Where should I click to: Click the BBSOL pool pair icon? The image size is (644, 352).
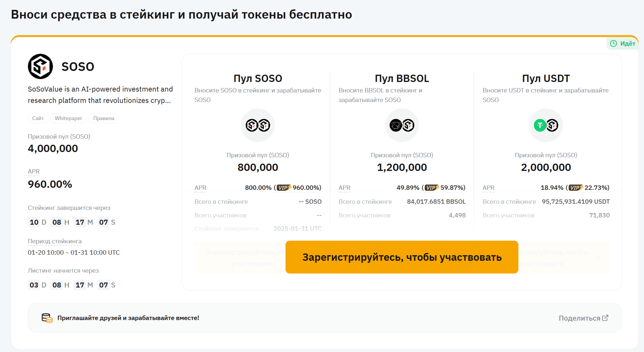402,125
